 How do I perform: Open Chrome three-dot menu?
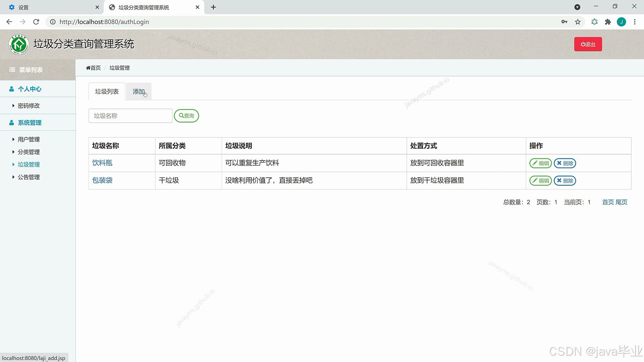click(x=635, y=22)
